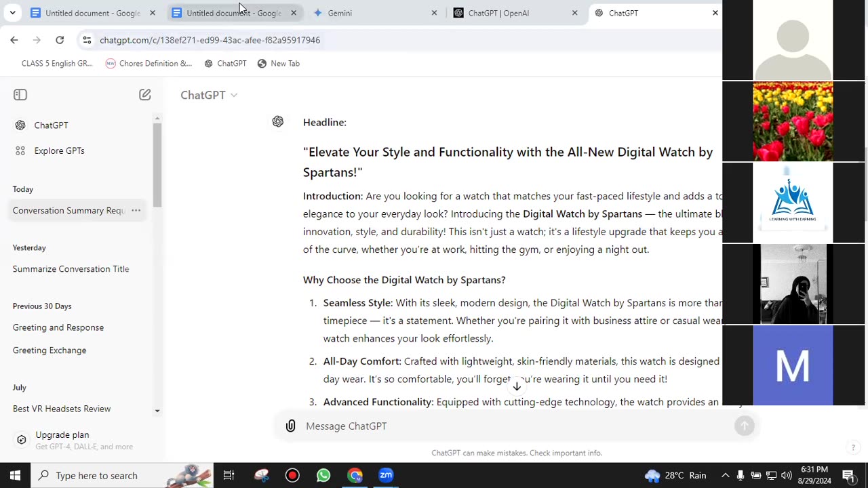Open Greeting and Response chat

[x=58, y=327]
